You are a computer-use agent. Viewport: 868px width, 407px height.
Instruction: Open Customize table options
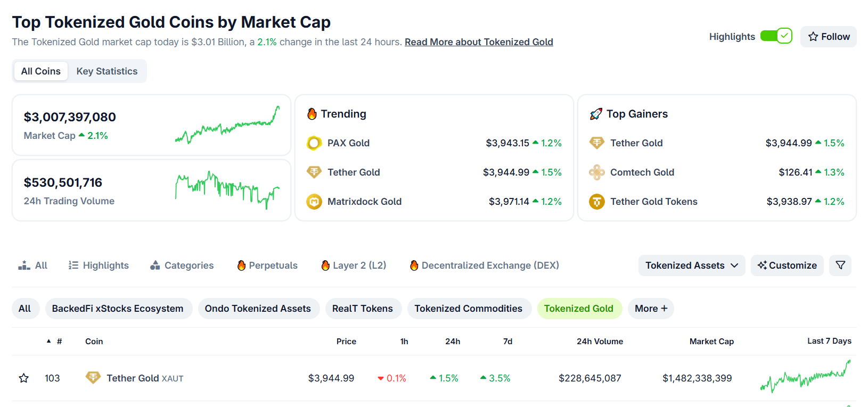coord(787,265)
